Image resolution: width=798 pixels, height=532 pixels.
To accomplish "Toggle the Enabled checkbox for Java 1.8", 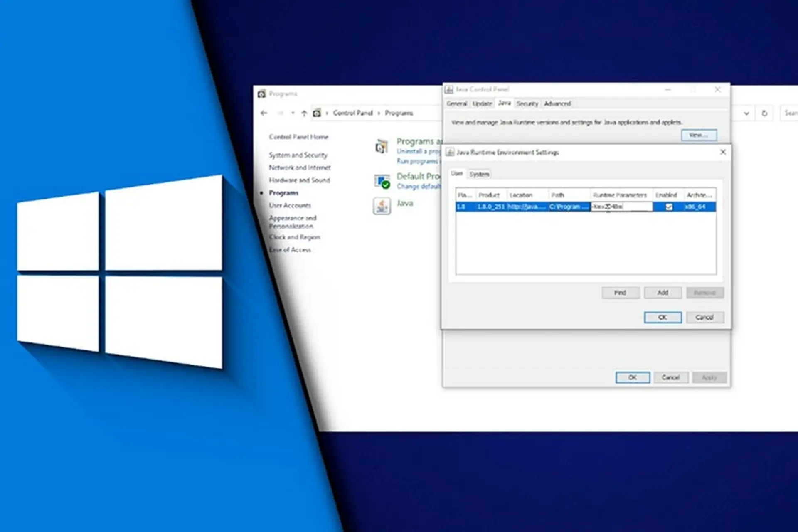I will [669, 207].
